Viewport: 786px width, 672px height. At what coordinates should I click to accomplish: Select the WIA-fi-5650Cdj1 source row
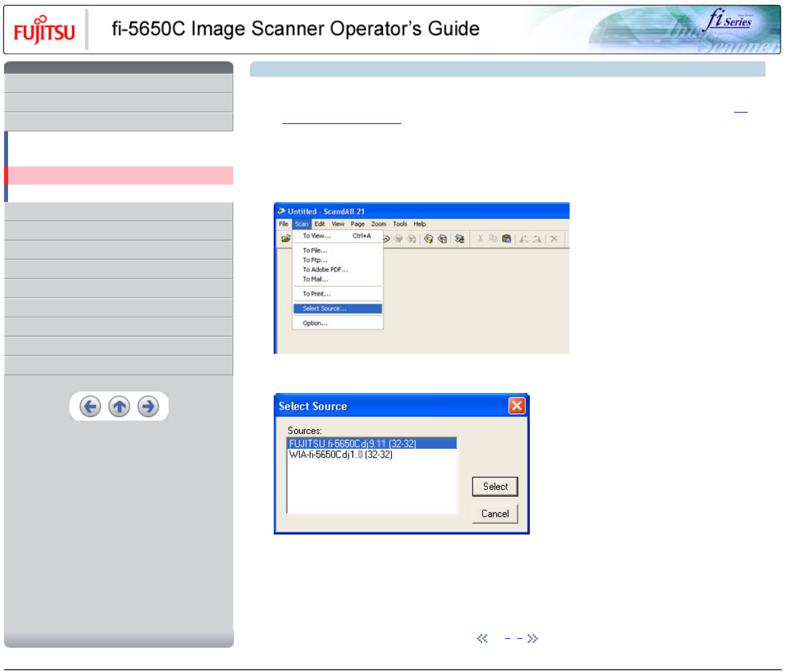point(371,454)
